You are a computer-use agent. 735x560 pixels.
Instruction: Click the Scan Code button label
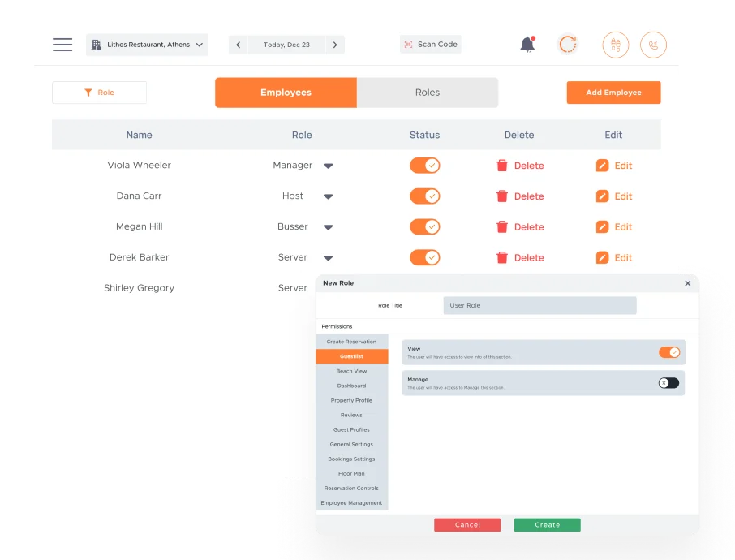(x=437, y=44)
